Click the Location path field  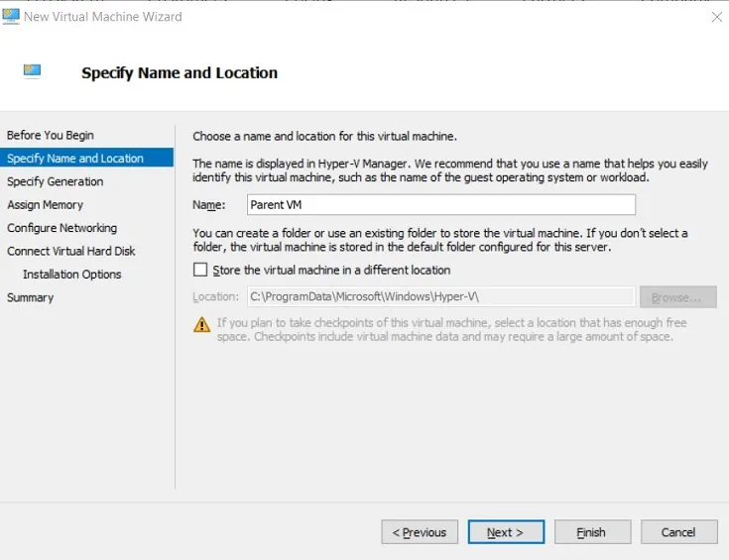pyautogui.click(x=440, y=296)
